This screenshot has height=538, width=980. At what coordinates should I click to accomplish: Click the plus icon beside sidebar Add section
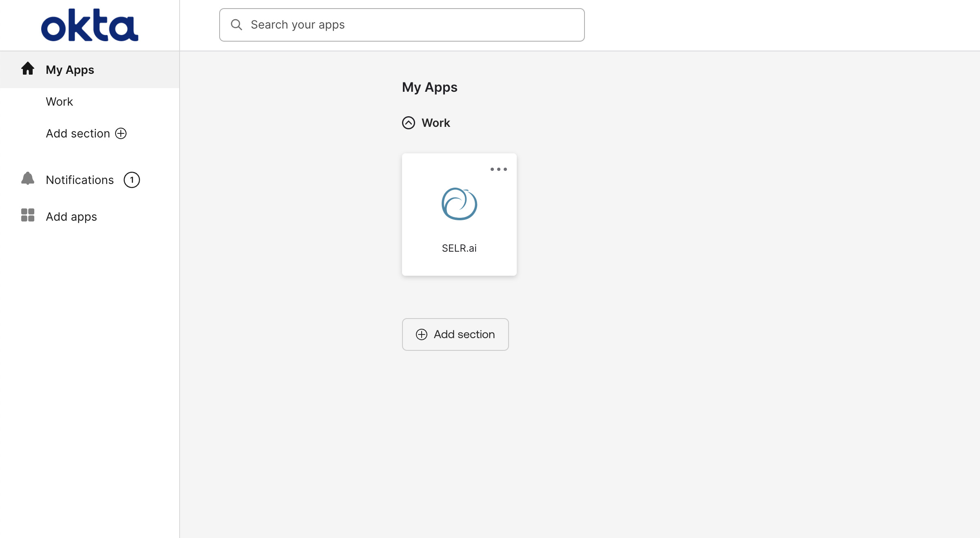coord(121,133)
